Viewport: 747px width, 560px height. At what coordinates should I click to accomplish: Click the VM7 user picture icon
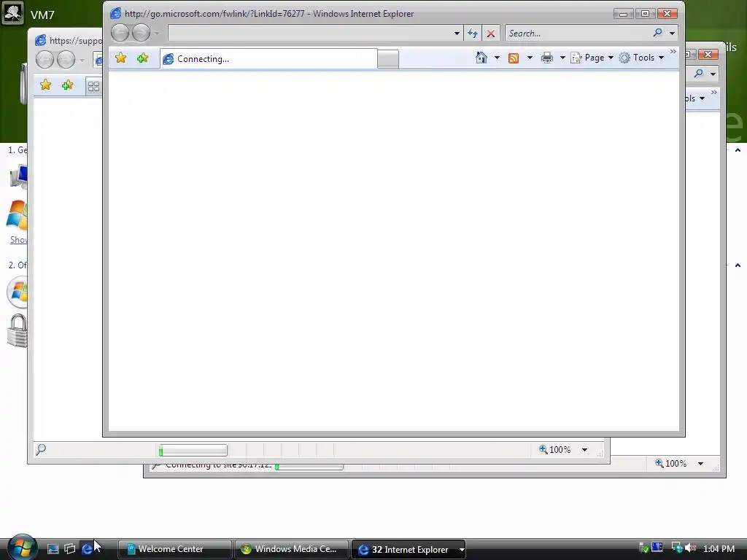(12, 13)
